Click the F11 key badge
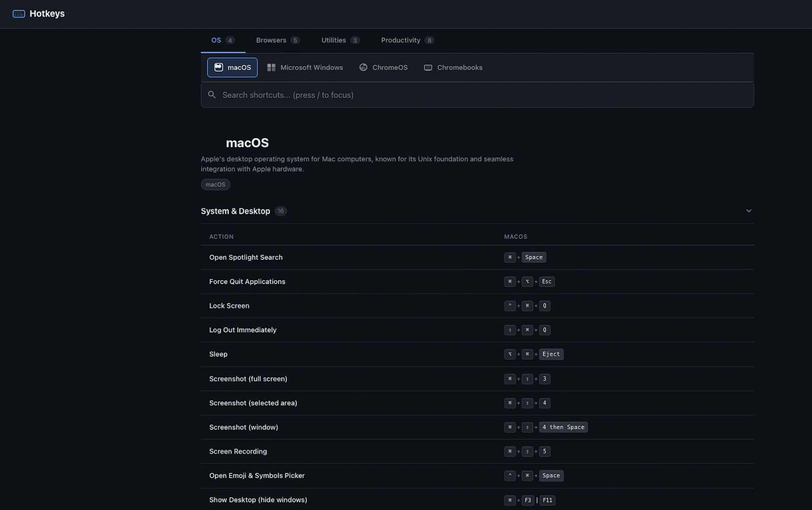812x510 pixels. click(547, 500)
